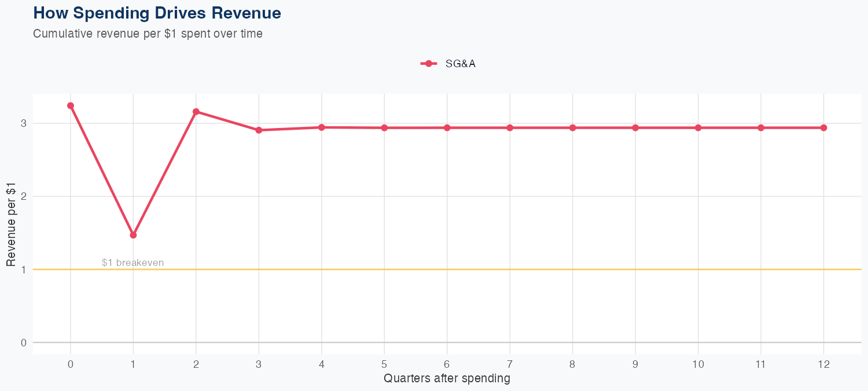Select the data point at quarter 6
868x391 pixels.
pos(447,128)
